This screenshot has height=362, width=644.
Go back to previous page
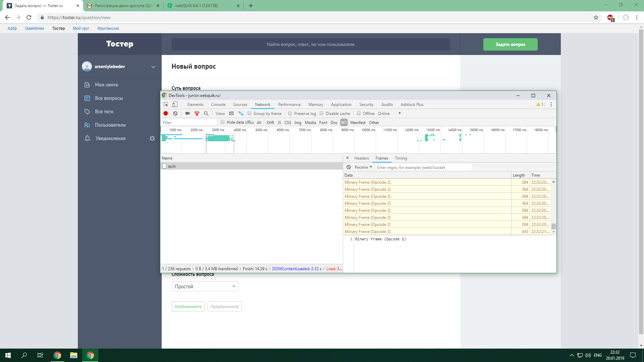[7, 17]
